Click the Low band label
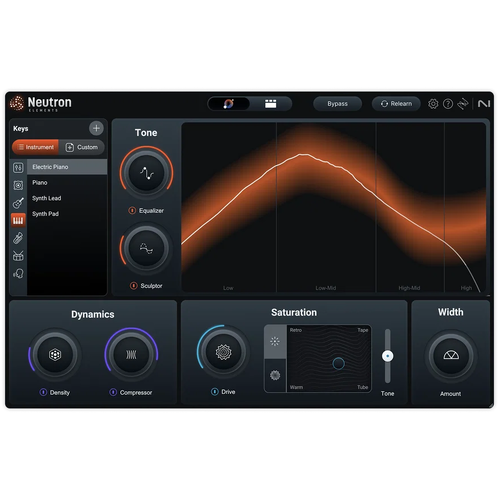Screen dimensions: 500x500 tap(228, 288)
